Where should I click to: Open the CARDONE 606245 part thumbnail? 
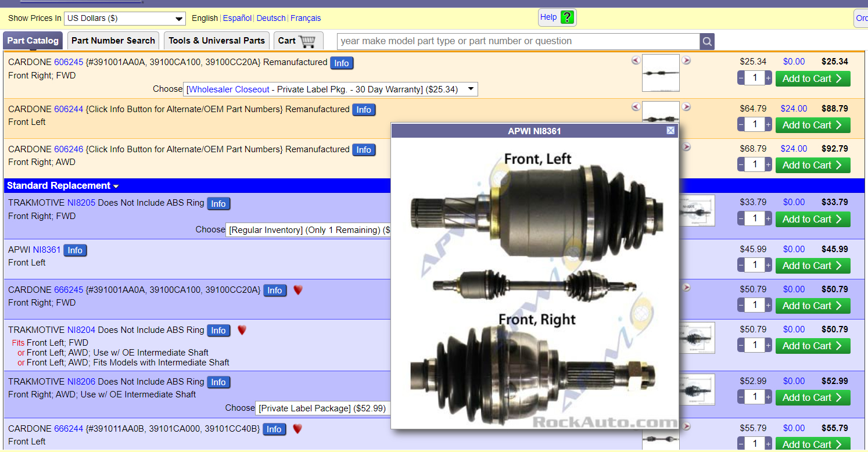click(x=661, y=73)
